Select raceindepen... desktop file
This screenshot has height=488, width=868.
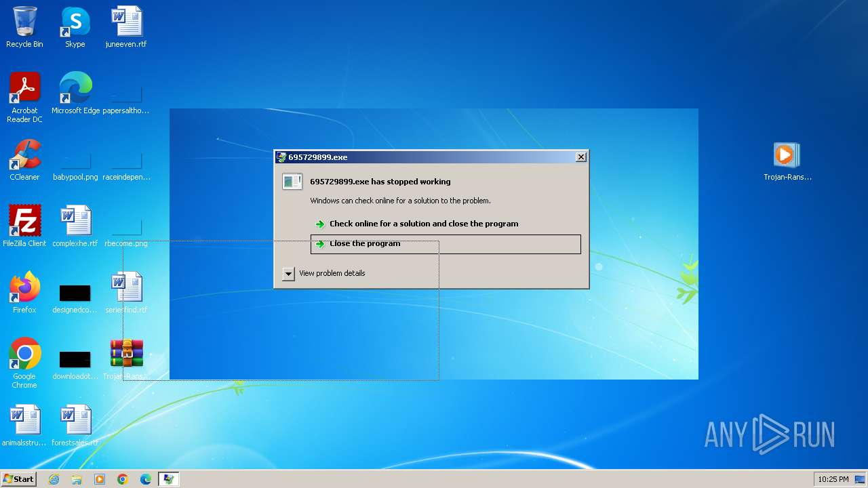(126, 165)
